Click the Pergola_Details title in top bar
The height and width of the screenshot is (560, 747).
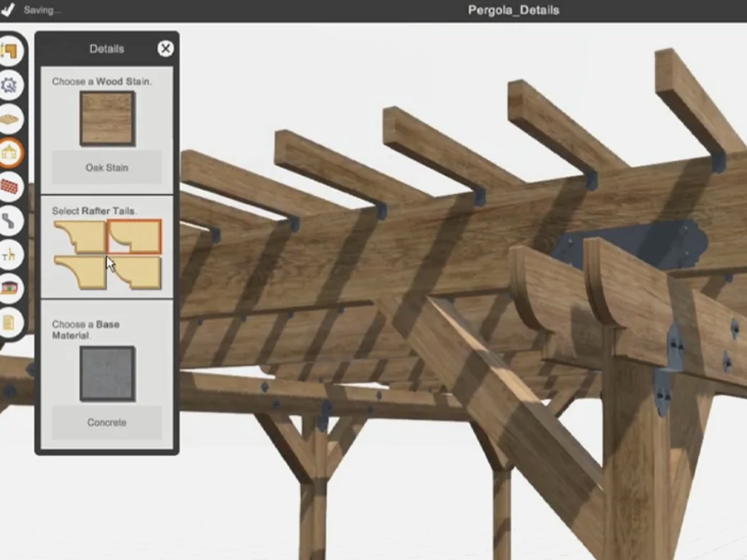513,11
